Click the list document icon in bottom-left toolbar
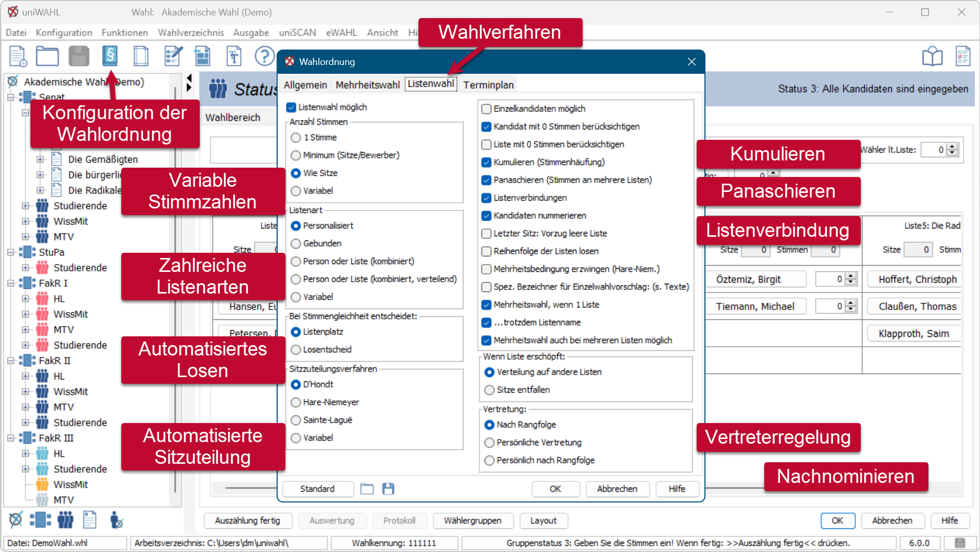 [x=90, y=520]
